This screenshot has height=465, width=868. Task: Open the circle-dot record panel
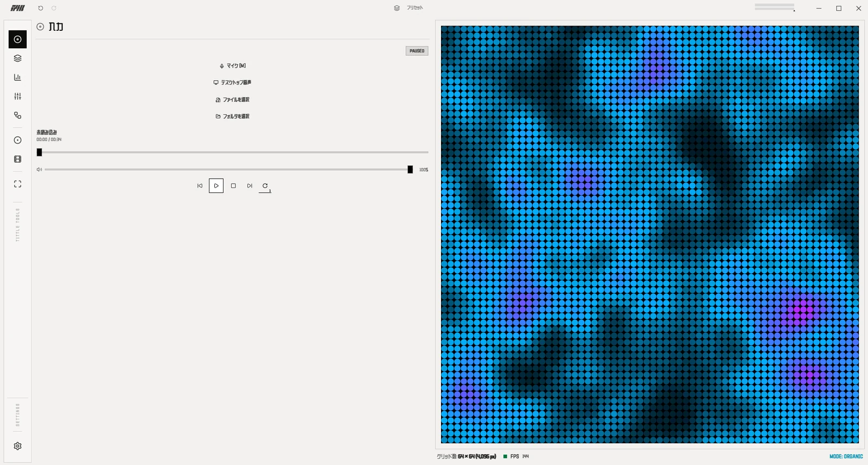[x=17, y=140]
